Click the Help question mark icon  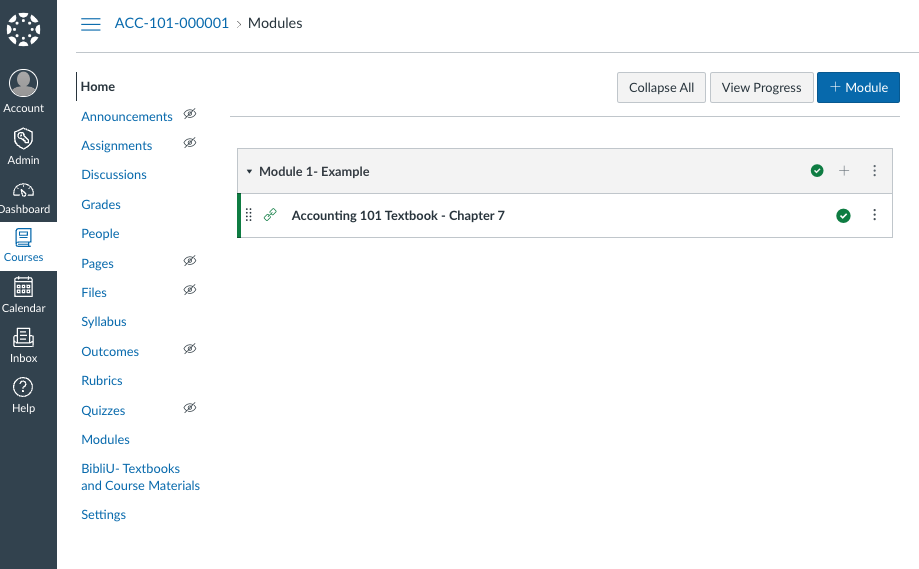click(24, 387)
